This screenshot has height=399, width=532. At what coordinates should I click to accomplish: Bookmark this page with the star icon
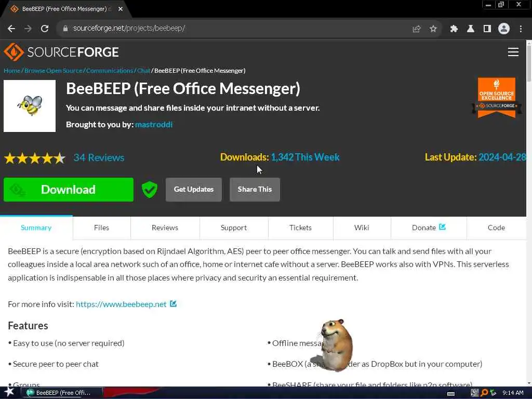[x=433, y=29]
